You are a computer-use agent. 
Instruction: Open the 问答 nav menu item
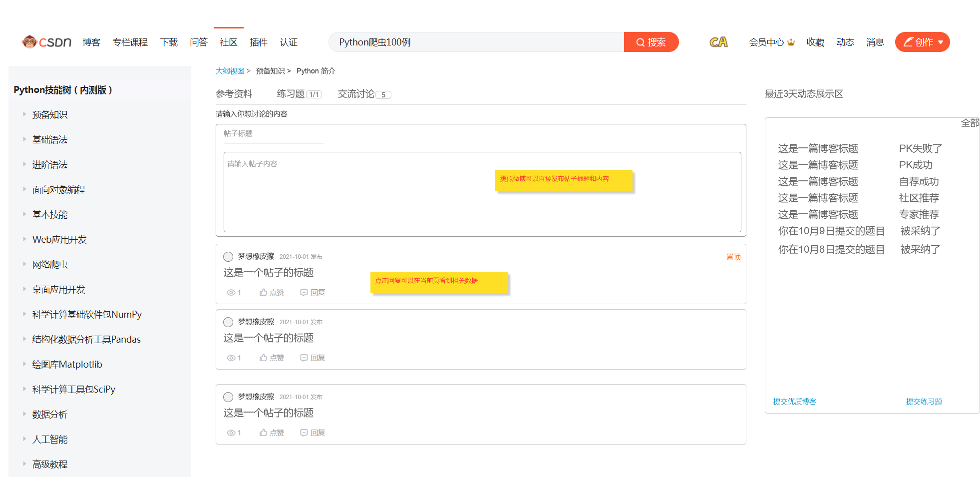[x=199, y=42]
